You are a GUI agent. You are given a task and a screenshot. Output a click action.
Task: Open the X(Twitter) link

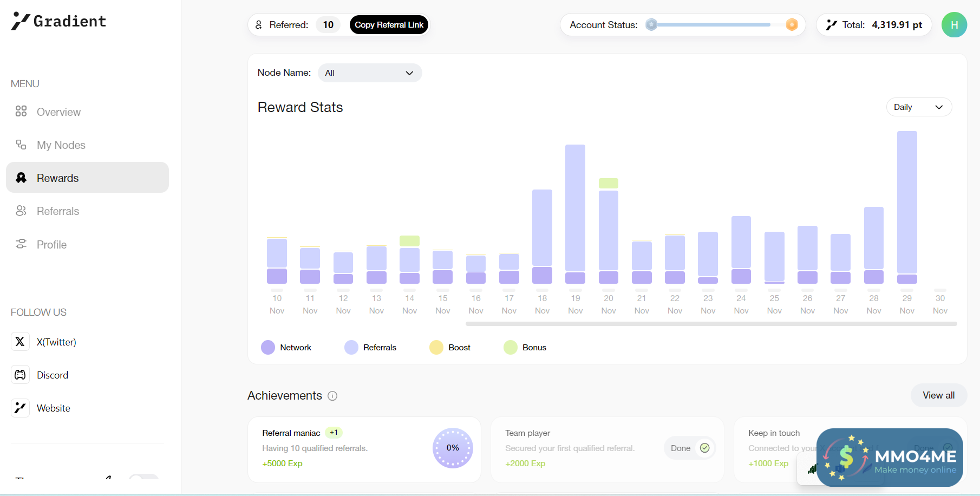tap(56, 342)
